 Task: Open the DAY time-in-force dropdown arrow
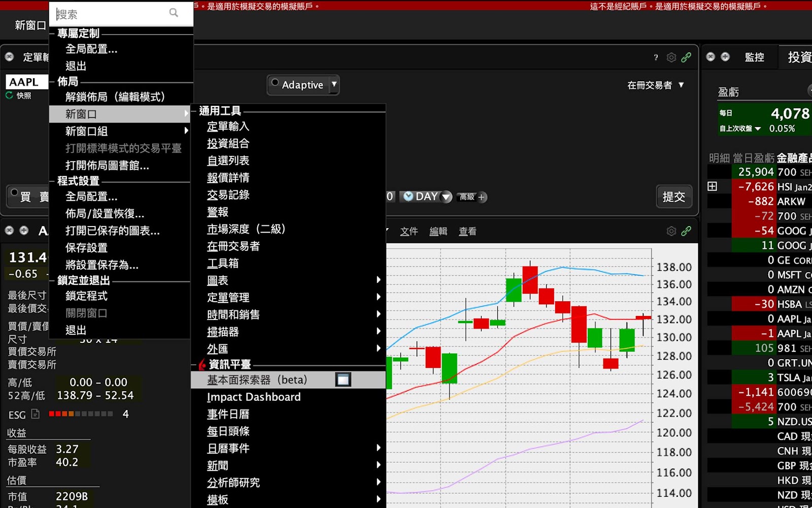pos(446,197)
